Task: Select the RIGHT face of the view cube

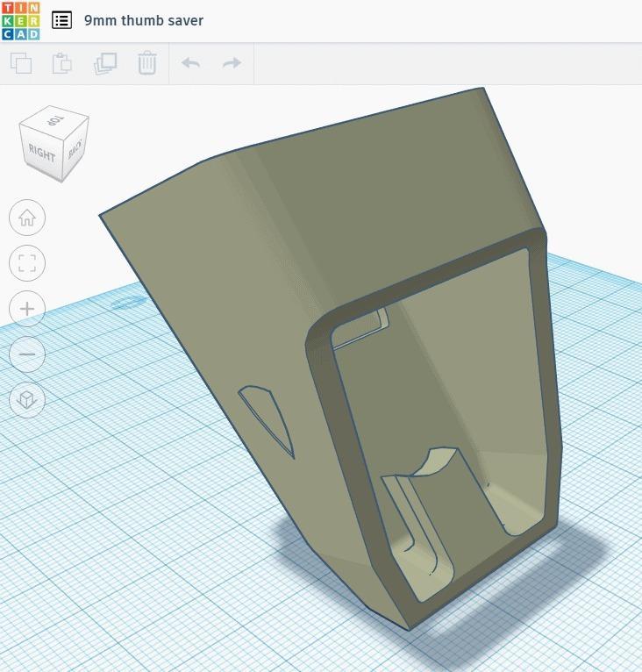Action: 41,154
